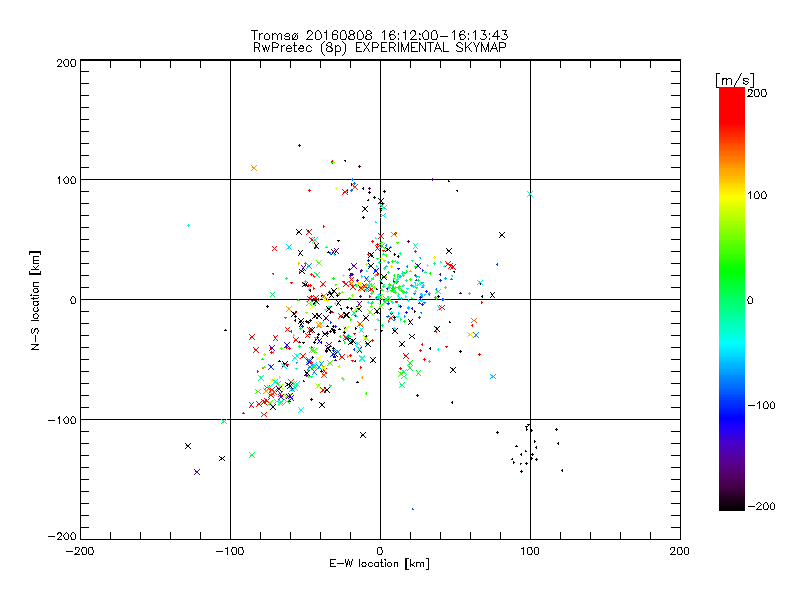
Task: Click tick label 0 on N-S axis
Action: pos(73,300)
